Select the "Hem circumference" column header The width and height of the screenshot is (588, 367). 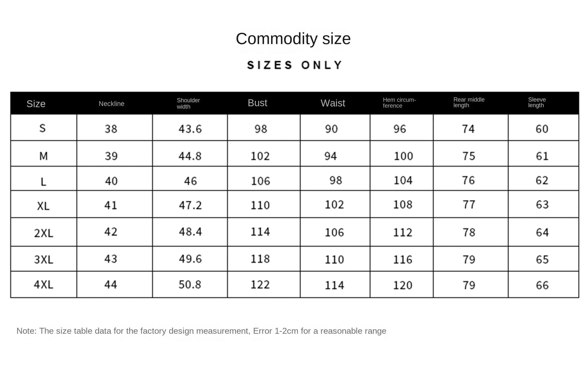click(x=399, y=103)
